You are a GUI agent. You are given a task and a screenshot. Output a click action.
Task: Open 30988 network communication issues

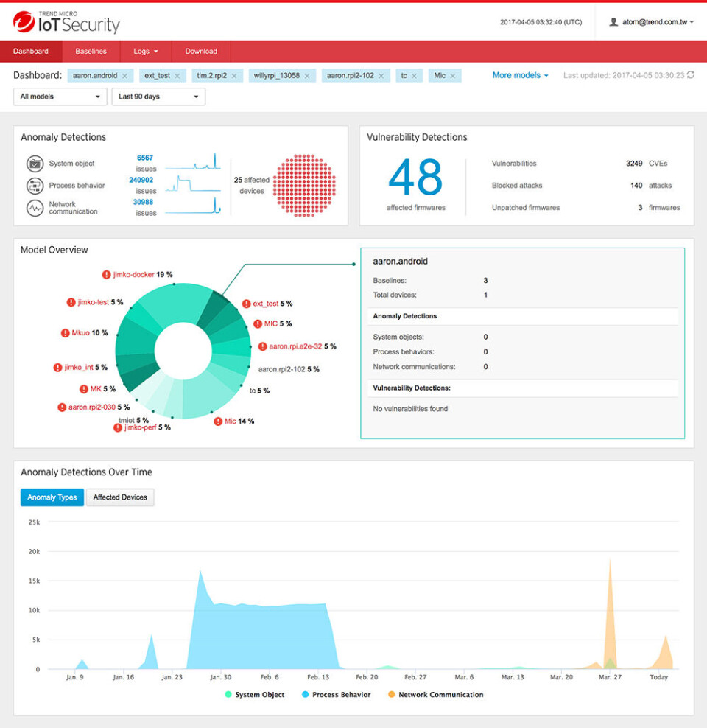[x=143, y=202]
